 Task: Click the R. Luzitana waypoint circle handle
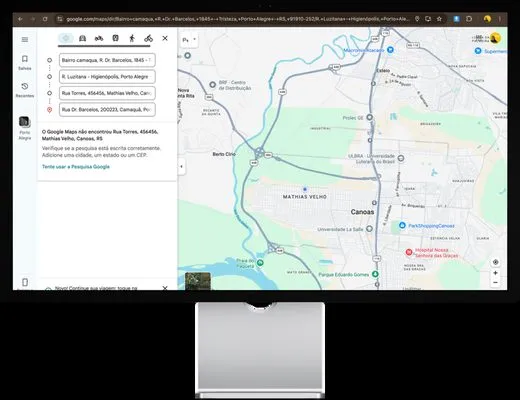(49, 77)
